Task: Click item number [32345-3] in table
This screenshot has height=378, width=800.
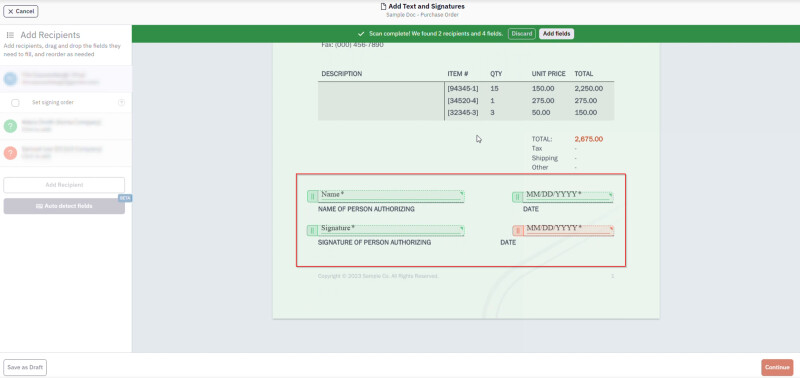Action: coord(463,113)
